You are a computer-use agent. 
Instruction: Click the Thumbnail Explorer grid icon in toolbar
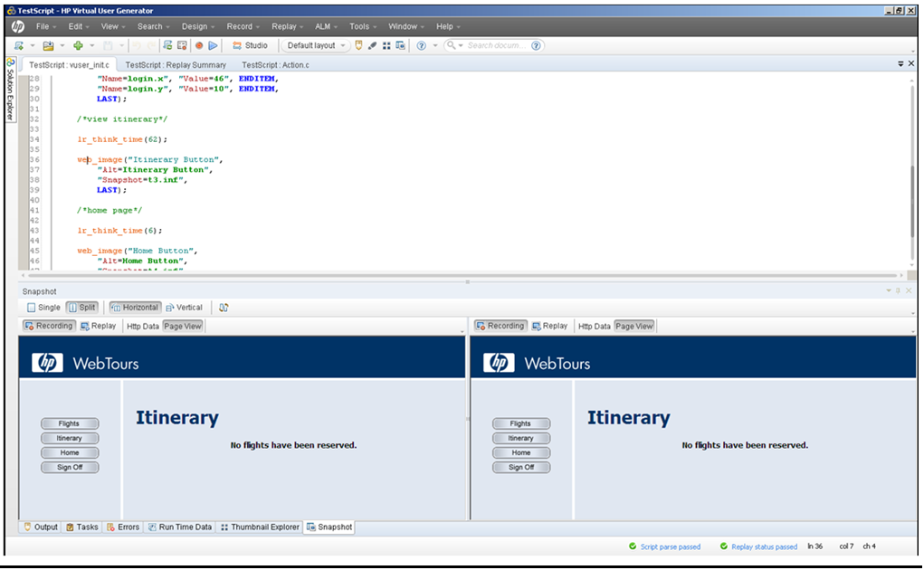[x=386, y=45]
